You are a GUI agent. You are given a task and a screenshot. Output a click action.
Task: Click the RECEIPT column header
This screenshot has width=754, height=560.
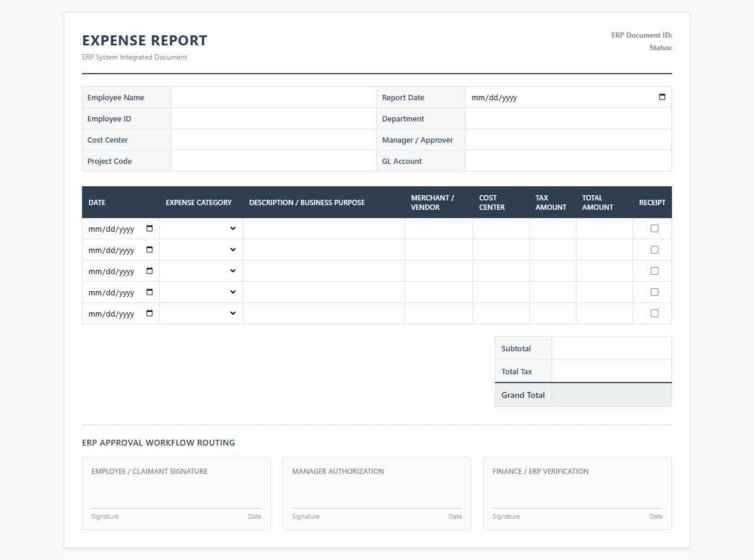[x=652, y=203]
